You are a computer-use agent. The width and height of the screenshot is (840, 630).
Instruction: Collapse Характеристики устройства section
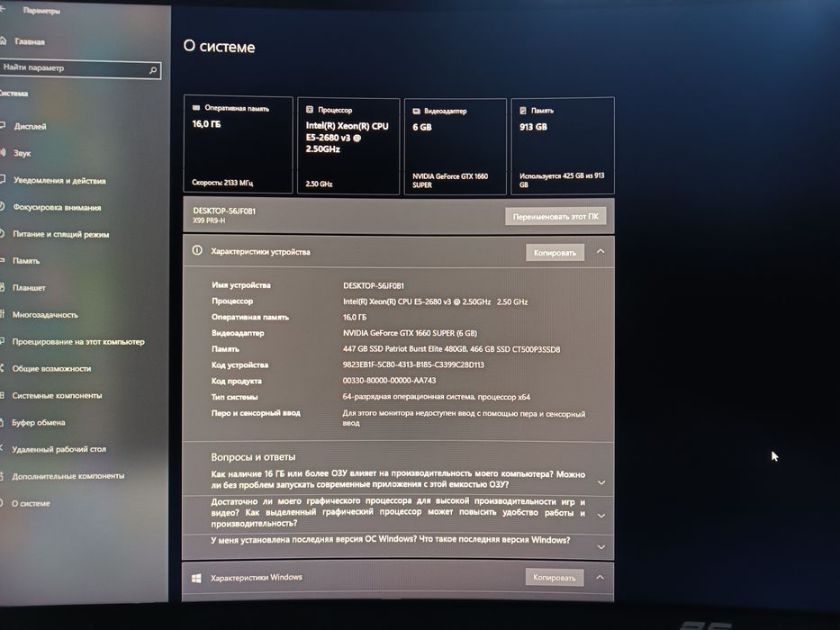601,251
